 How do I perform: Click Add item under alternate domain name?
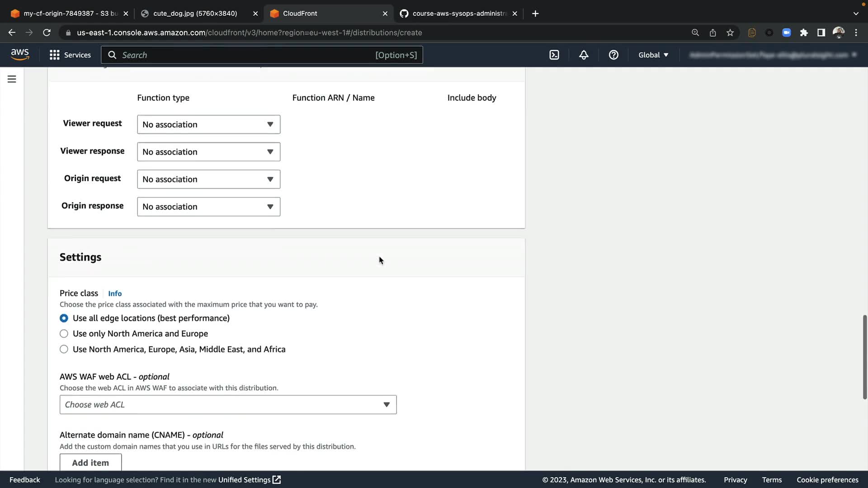pyautogui.click(x=90, y=462)
